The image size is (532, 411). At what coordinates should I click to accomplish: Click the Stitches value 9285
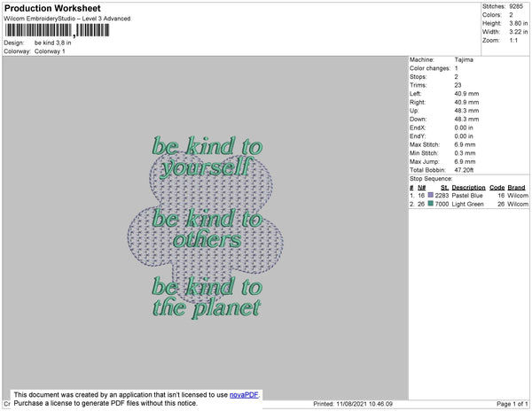[516, 6]
